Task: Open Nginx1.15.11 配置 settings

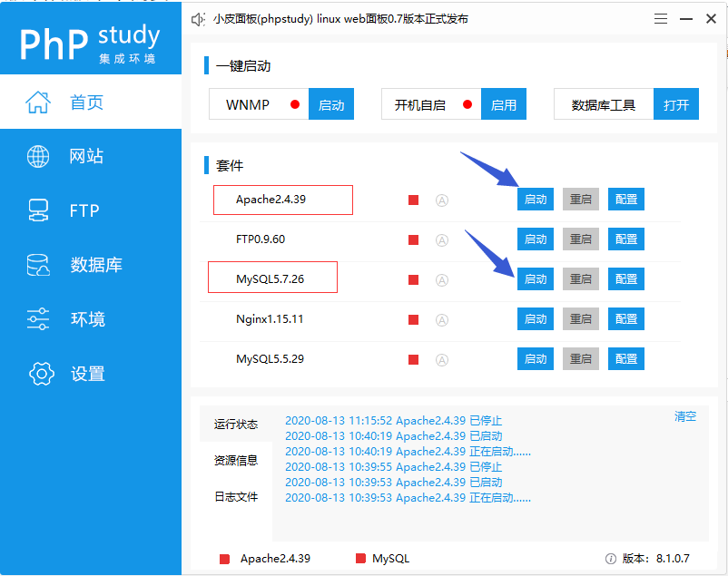Action: point(626,319)
